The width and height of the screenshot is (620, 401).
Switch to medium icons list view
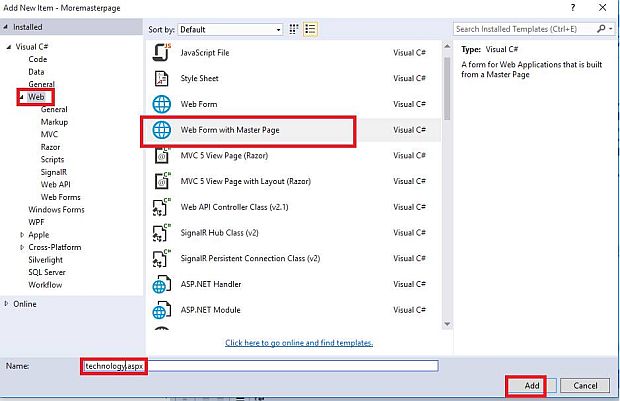pyautogui.click(x=310, y=29)
